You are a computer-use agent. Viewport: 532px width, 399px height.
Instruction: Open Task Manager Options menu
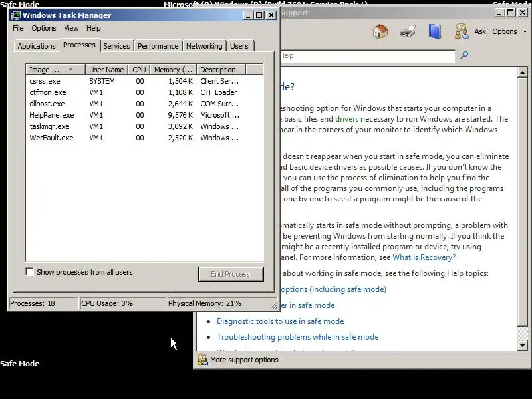click(x=44, y=28)
